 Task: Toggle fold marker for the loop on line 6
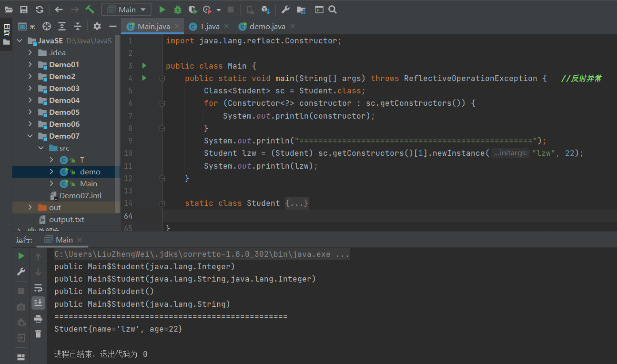tap(162, 103)
